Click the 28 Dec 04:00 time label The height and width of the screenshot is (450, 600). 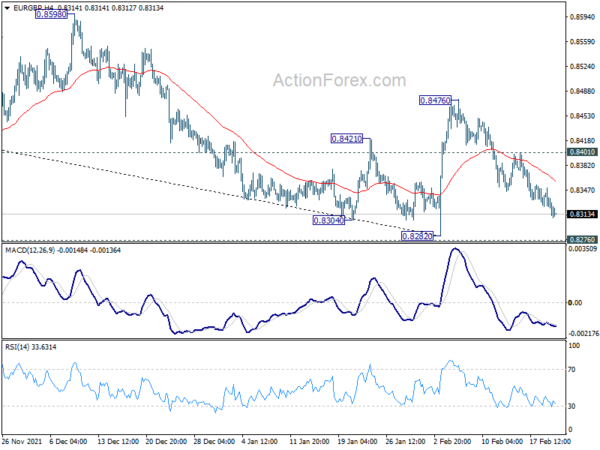point(214,441)
